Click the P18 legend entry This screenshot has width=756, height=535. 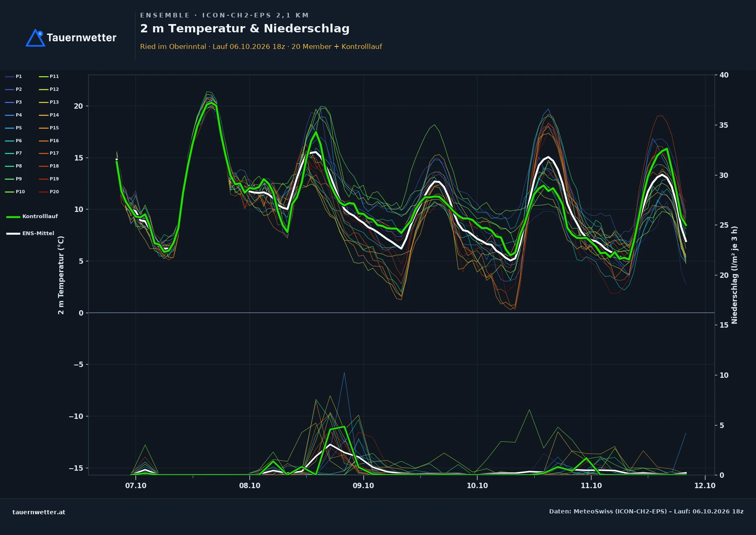[49, 166]
